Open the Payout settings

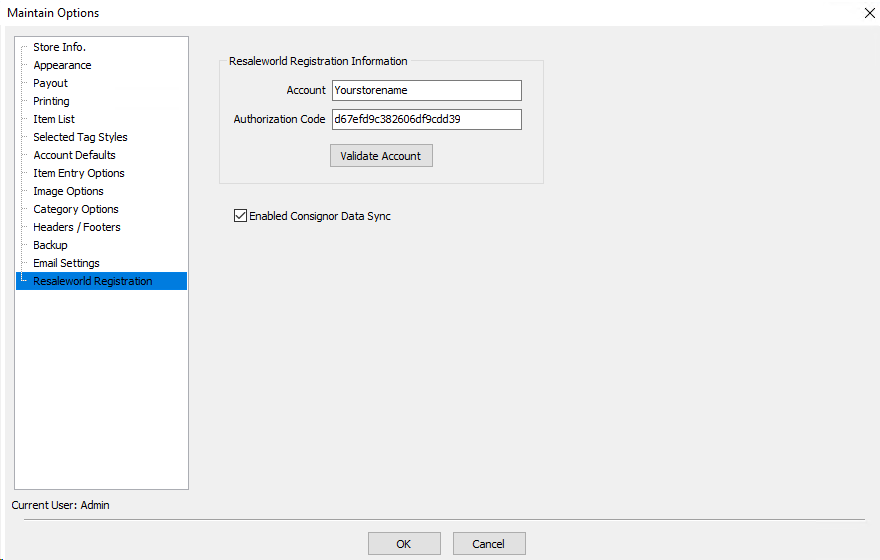pos(50,83)
